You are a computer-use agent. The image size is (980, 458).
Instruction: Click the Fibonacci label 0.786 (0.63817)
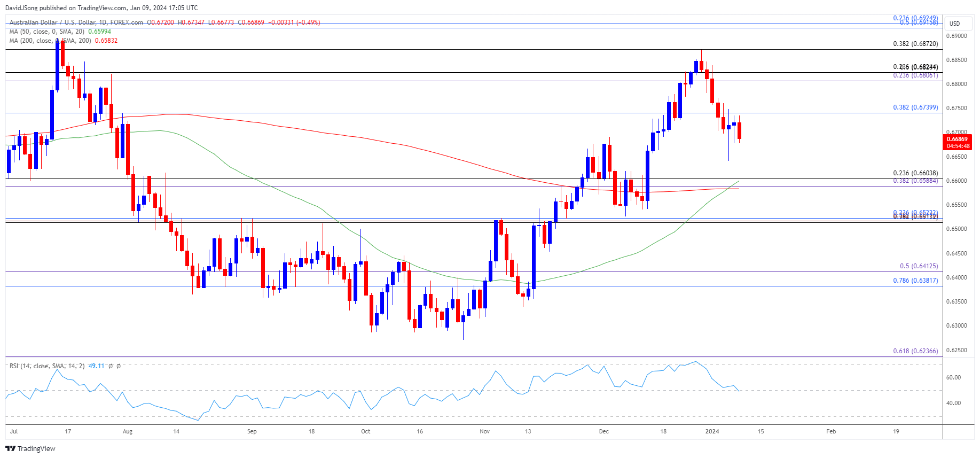[915, 281]
